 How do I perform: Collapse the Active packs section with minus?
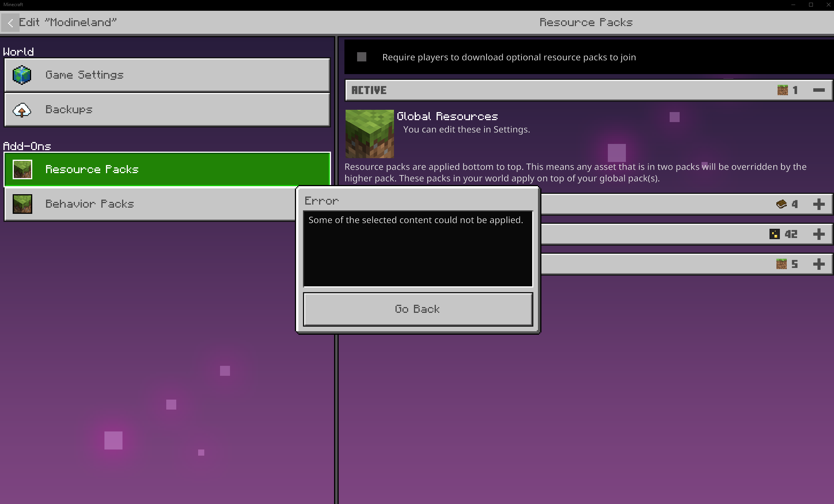click(x=819, y=90)
